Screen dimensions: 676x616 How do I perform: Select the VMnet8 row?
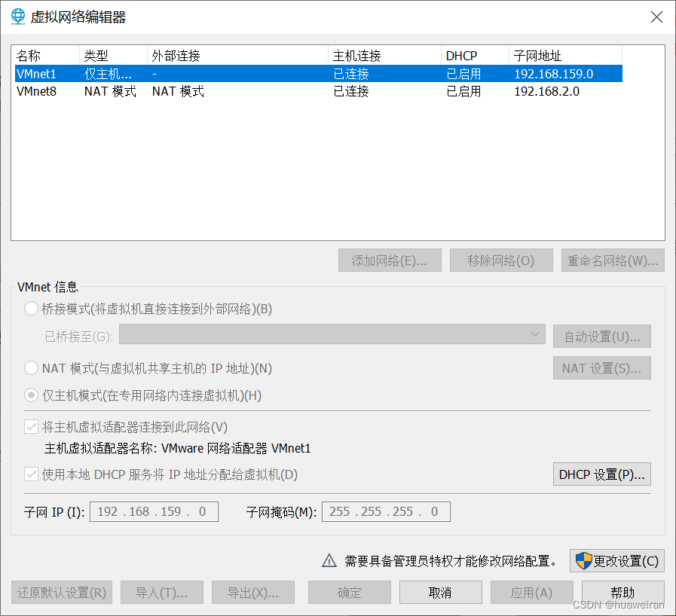(x=319, y=91)
